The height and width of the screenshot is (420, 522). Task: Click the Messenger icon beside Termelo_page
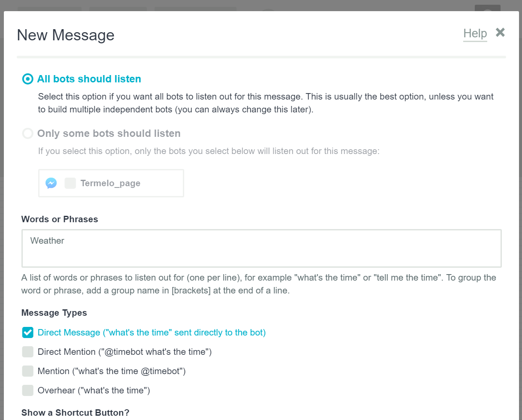(51, 183)
